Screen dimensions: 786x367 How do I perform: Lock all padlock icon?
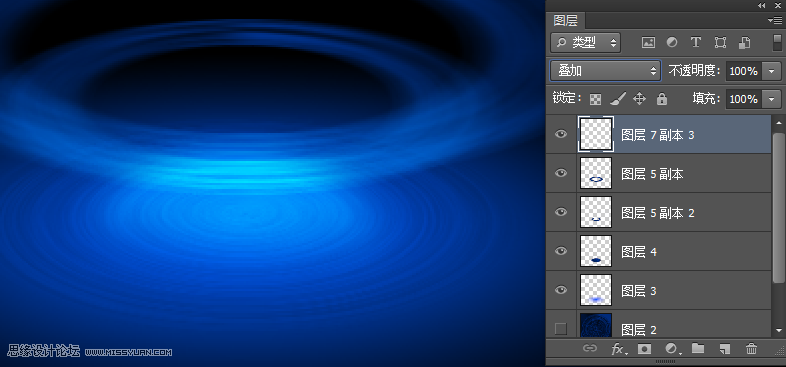[662, 99]
